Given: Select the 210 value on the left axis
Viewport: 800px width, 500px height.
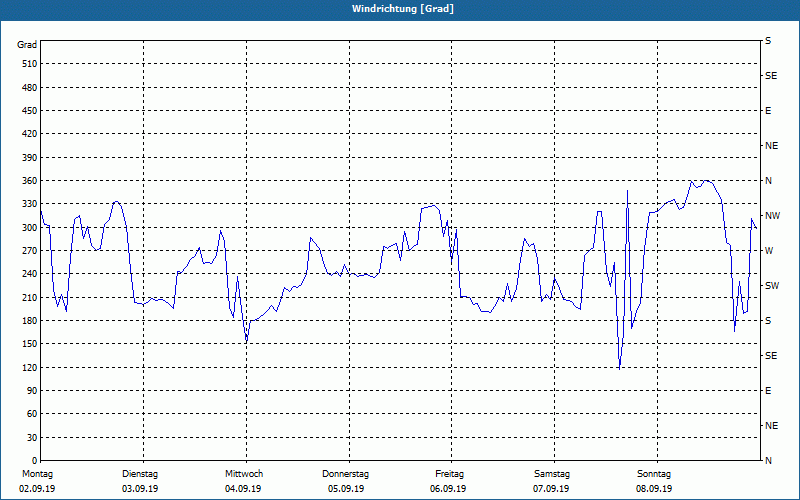Looking at the screenshot, I should click(30, 297).
